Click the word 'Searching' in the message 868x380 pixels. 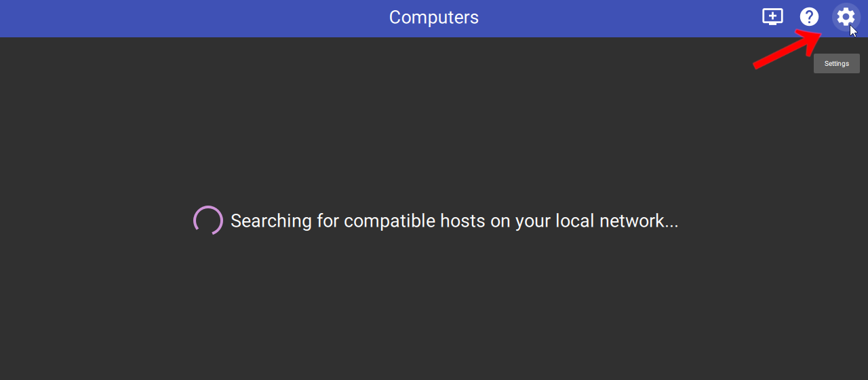click(271, 221)
